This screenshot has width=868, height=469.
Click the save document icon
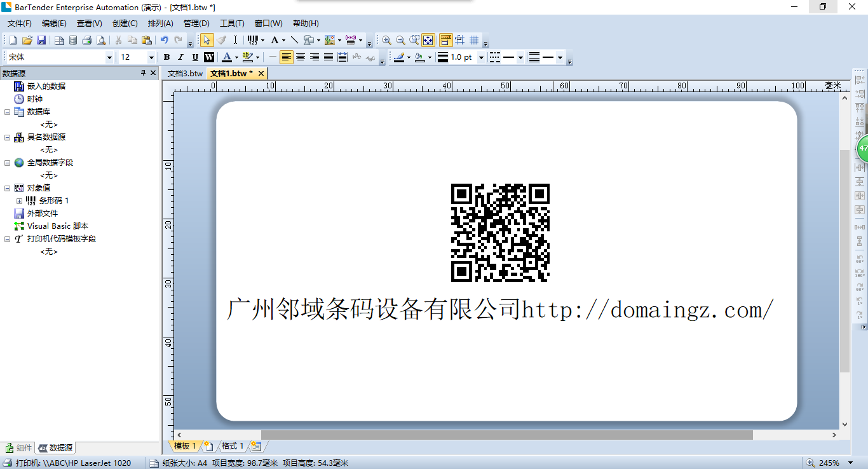pos(41,40)
